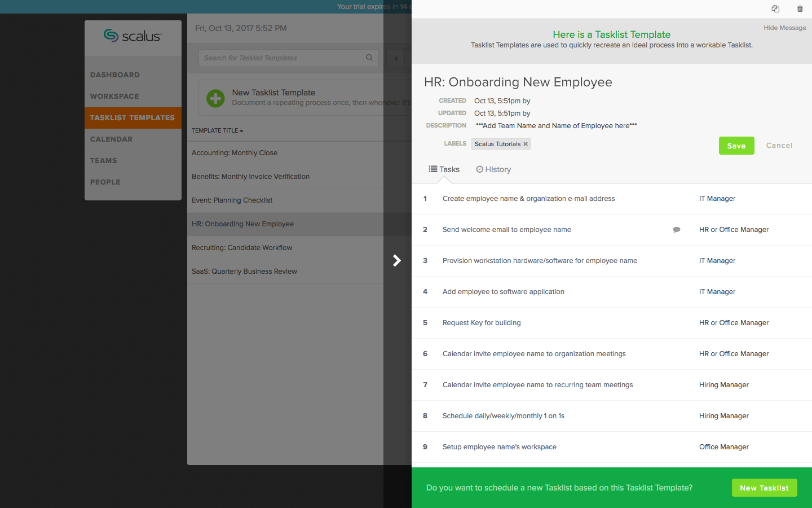
Task: Click the New Tasklist button
Action: pyautogui.click(x=764, y=488)
